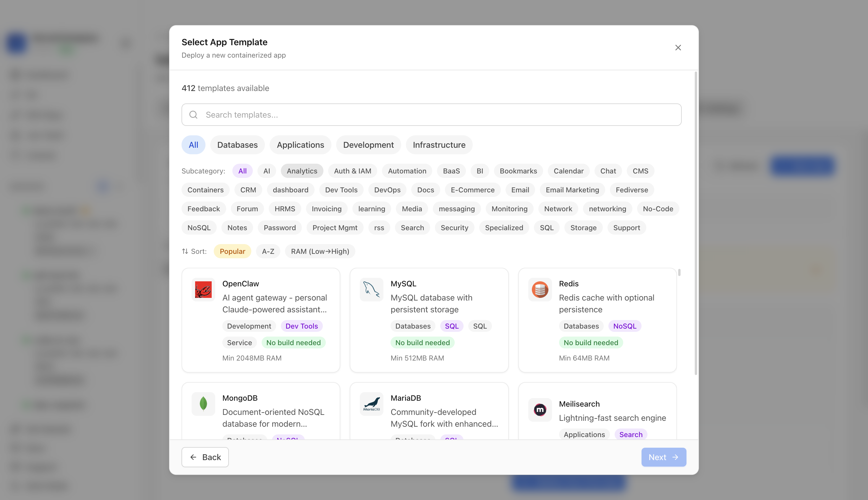This screenshot has width=868, height=500.
Task: Select the OpenClaw template title
Action: point(240,284)
